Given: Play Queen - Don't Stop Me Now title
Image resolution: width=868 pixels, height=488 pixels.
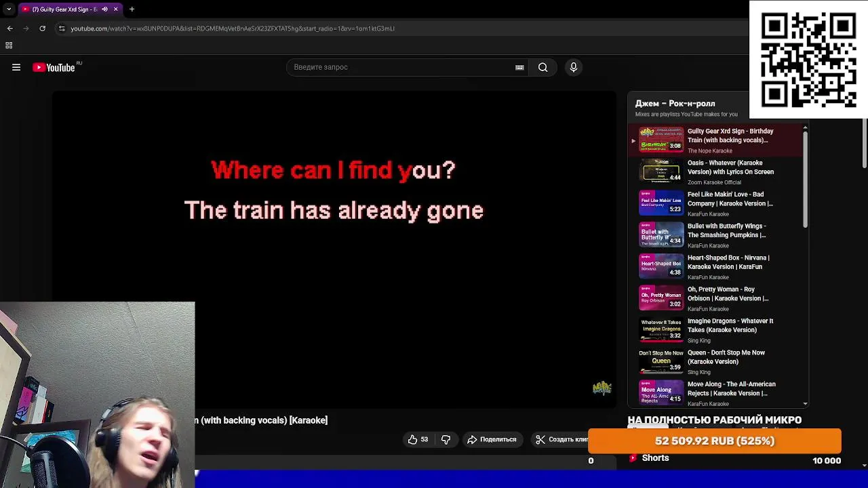Looking at the screenshot, I should tap(726, 357).
